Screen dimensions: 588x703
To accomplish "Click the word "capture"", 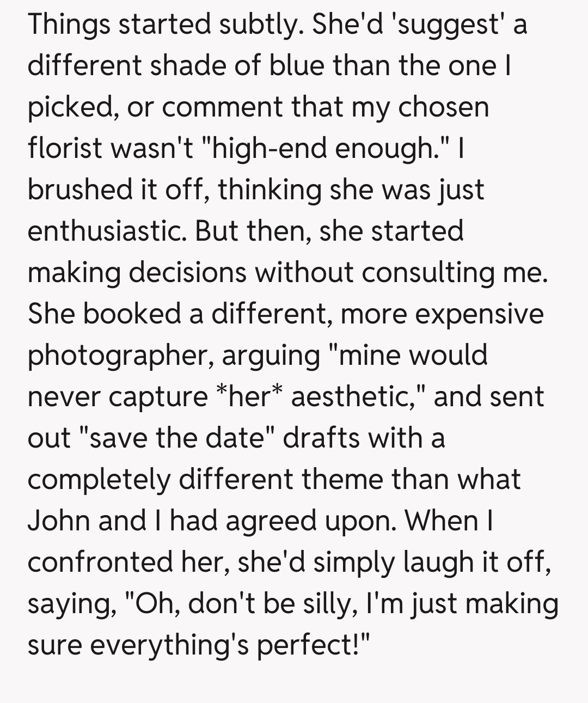I will click(x=158, y=397).
